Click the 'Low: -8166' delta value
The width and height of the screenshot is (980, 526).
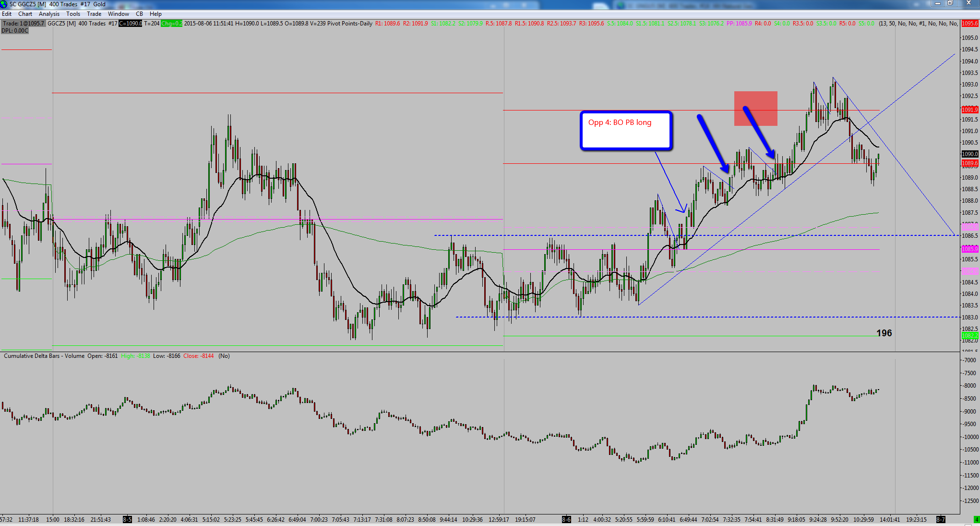click(x=167, y=356)
